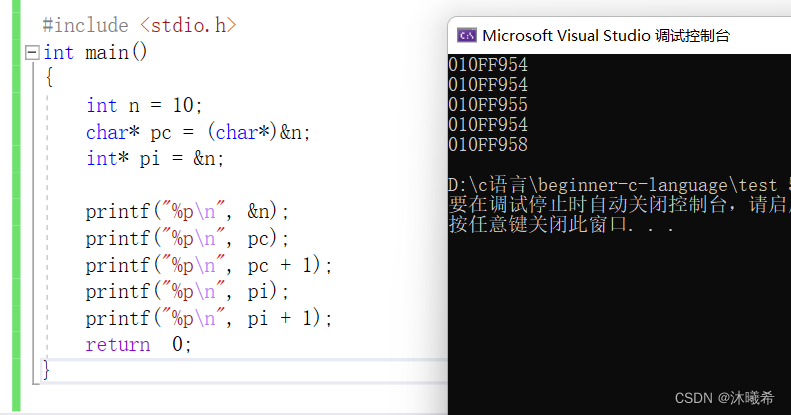791x415 pixels.
Task: Click the printf line printing pi + 1
Action: coord(209,318)
